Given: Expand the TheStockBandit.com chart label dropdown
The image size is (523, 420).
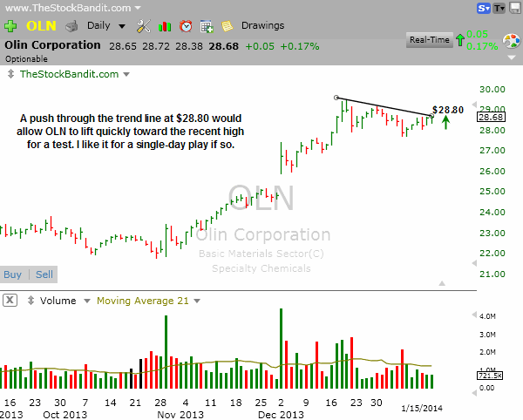Looking at the screenshot, I should pos(126,74).
